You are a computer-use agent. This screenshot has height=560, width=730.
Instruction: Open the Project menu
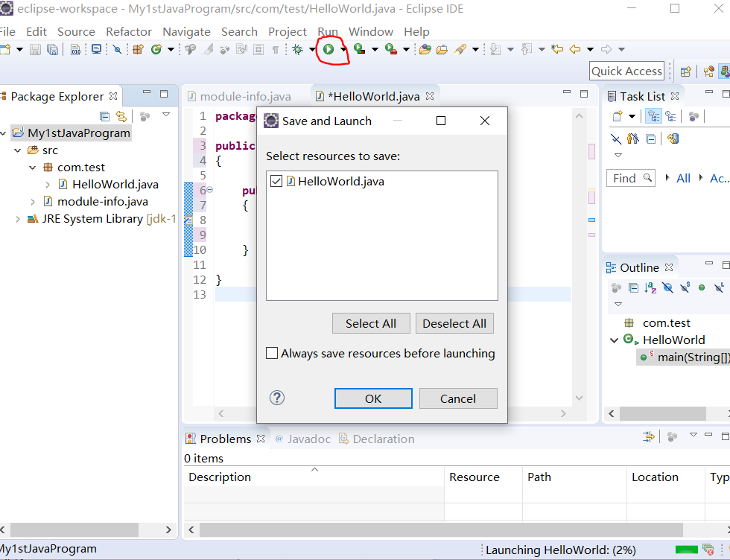(288, 32)
